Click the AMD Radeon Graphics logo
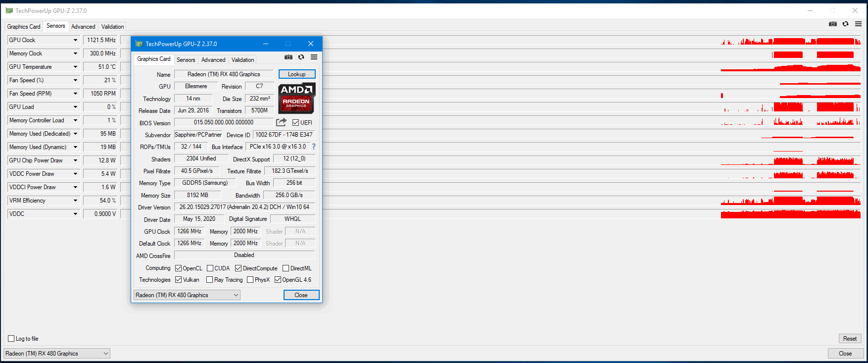Image resolution: width=868 pixels, height=363 pixels. 296,98
